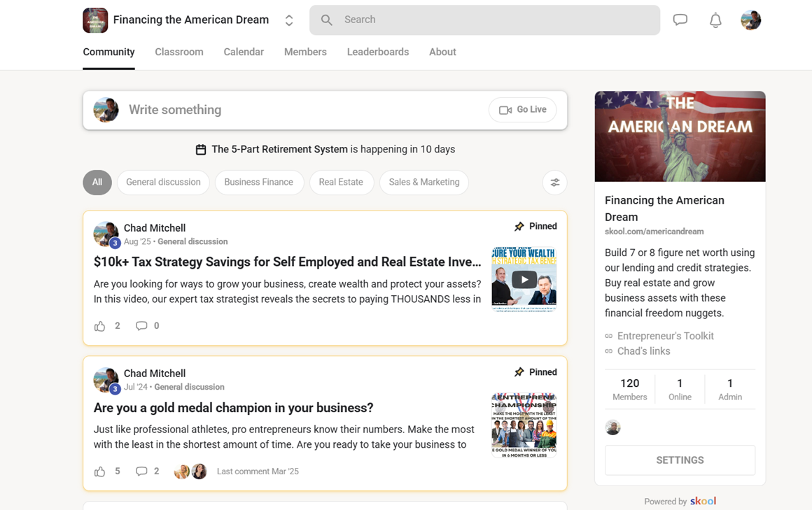Click the link icon beside Entrepreneur's Toolkit
This screenshot has width=812, height=510.
click(x=609, y=336)
